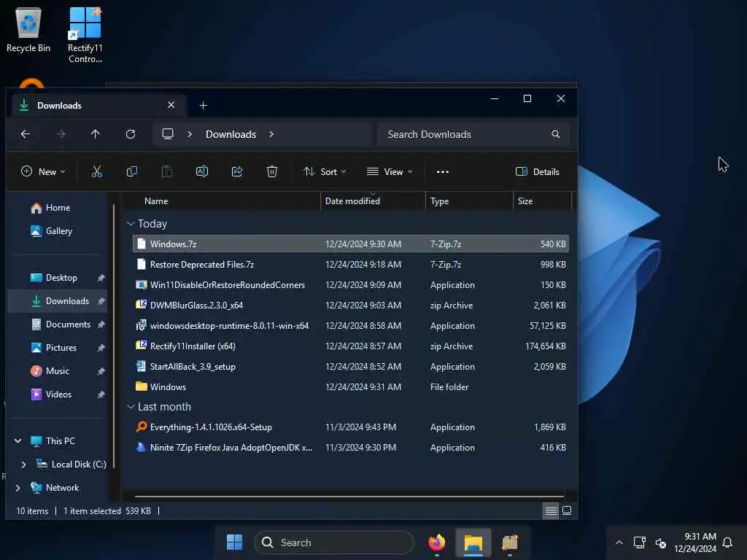Select Restore Deprecated Files.7z file
747x560 pixels.
pyautogui.click(x=351, y=264)
